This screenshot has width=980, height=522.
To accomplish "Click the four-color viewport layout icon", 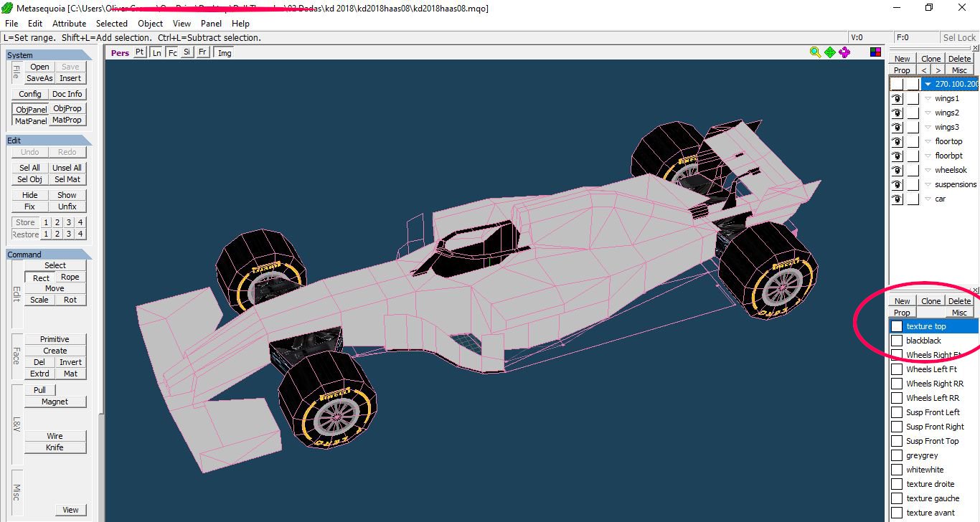I will tap(875, 52).
